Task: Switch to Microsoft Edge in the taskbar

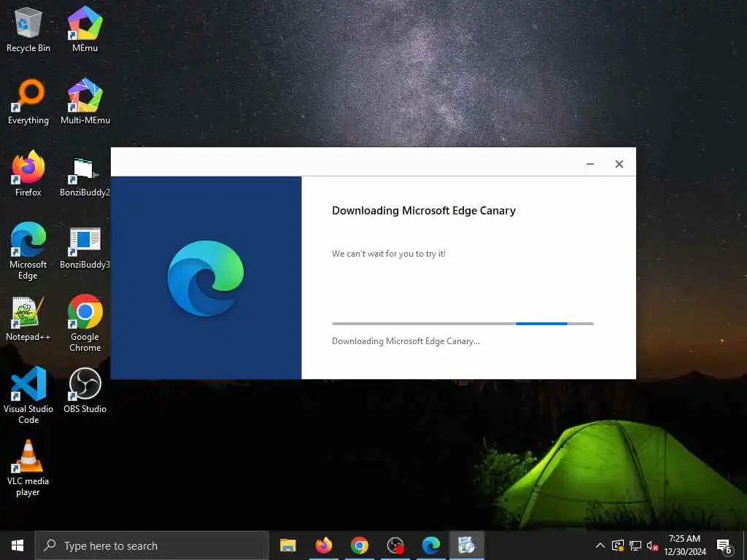Action: 430,545
